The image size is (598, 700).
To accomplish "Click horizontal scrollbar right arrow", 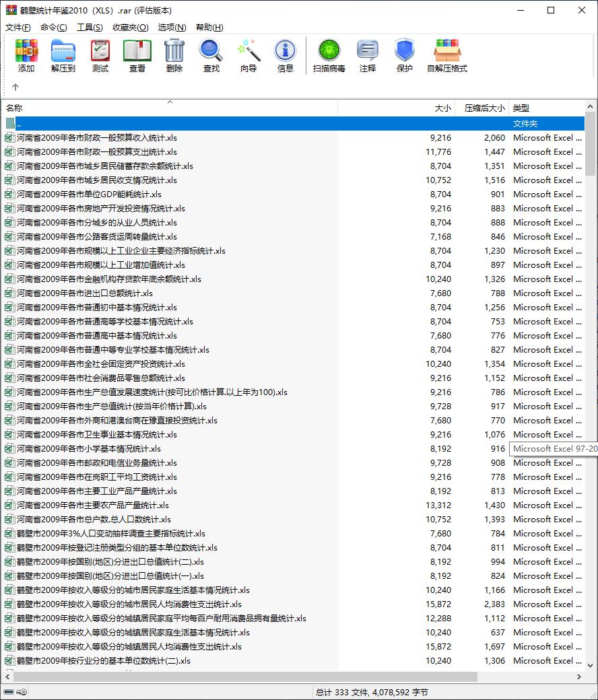I will click(x=578, y=677).
